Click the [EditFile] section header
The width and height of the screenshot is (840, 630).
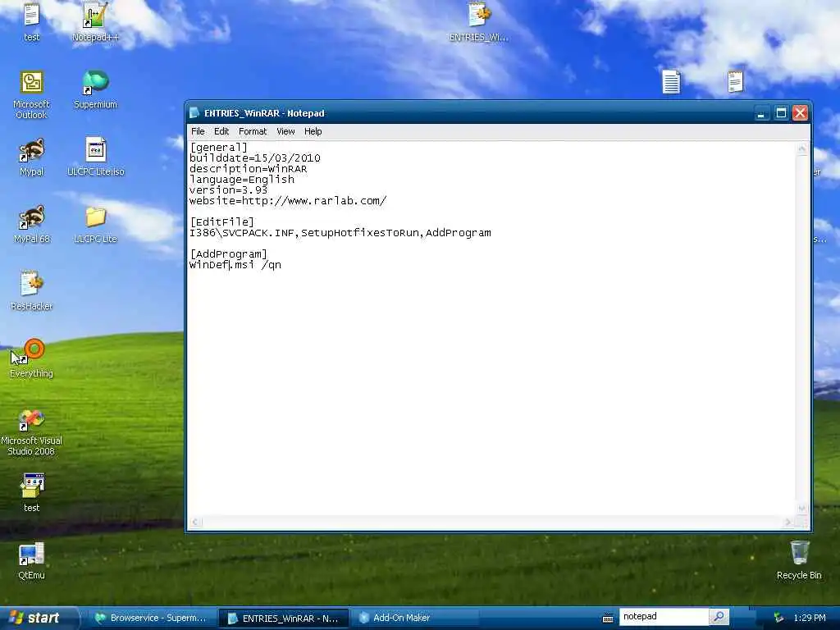221,221
